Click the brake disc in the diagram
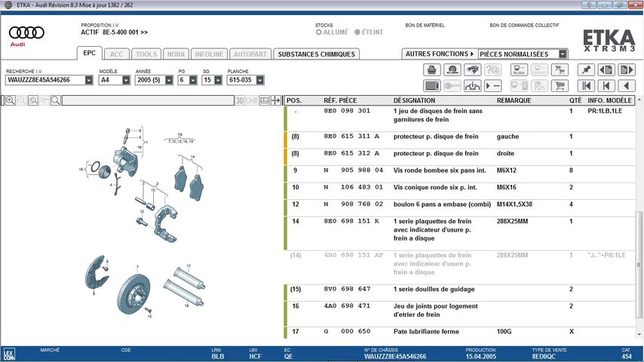This screenshot has width=644, height=362. [133, 294]
